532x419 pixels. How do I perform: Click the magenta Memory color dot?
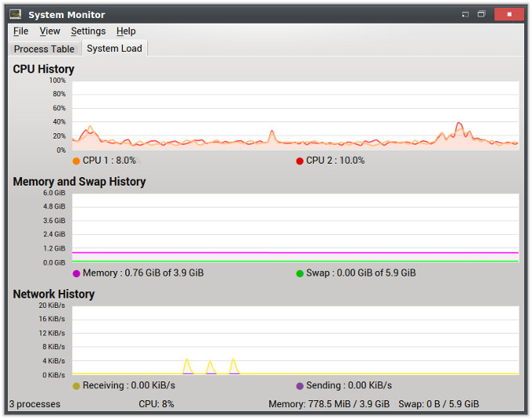tap(77, 273)
